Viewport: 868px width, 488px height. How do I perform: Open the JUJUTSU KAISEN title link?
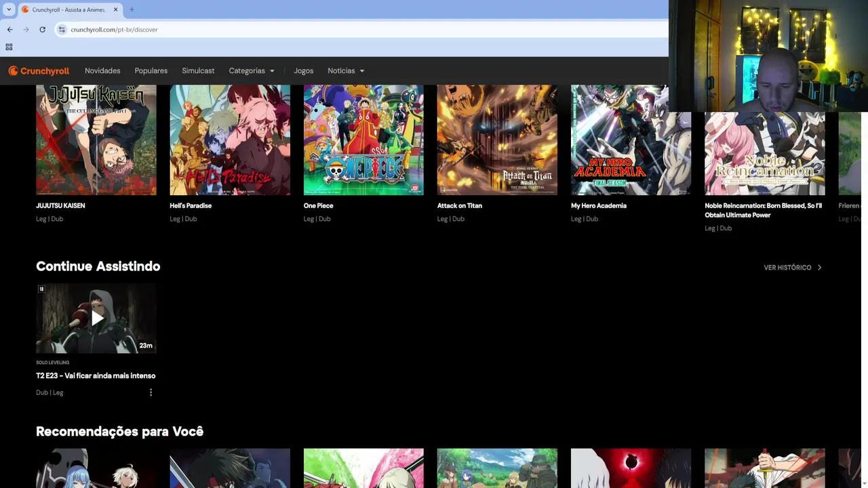(x=60, y=205)
